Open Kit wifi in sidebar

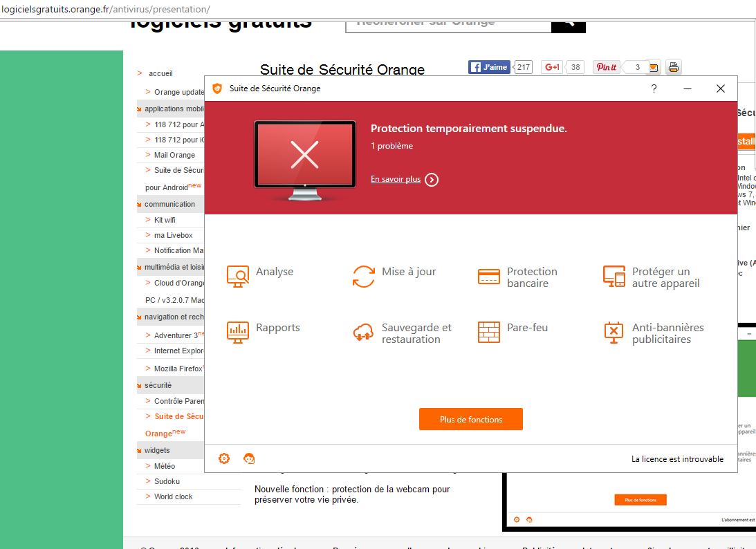click(x=165, y=221)
